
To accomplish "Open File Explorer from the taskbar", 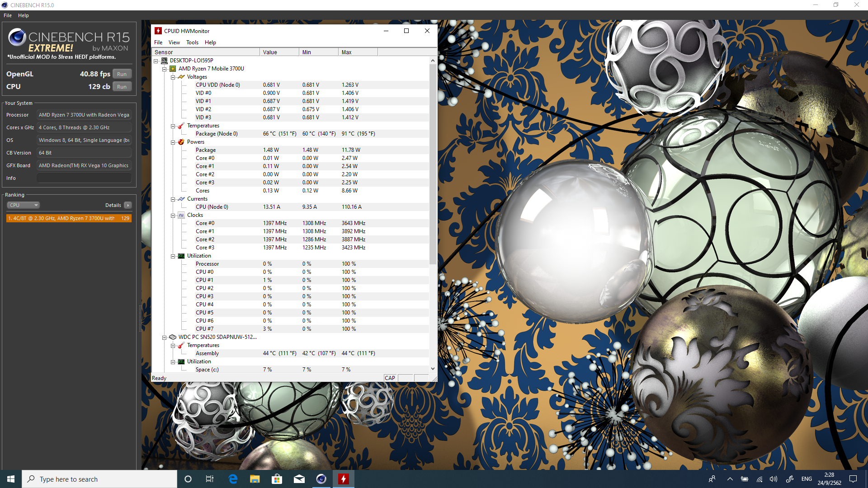I will coord(255,479).
